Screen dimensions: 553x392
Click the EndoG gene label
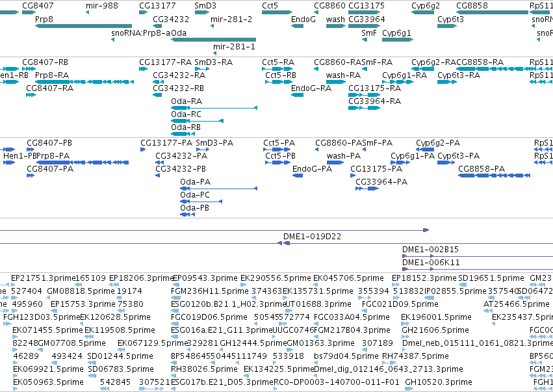pos(303,19)
